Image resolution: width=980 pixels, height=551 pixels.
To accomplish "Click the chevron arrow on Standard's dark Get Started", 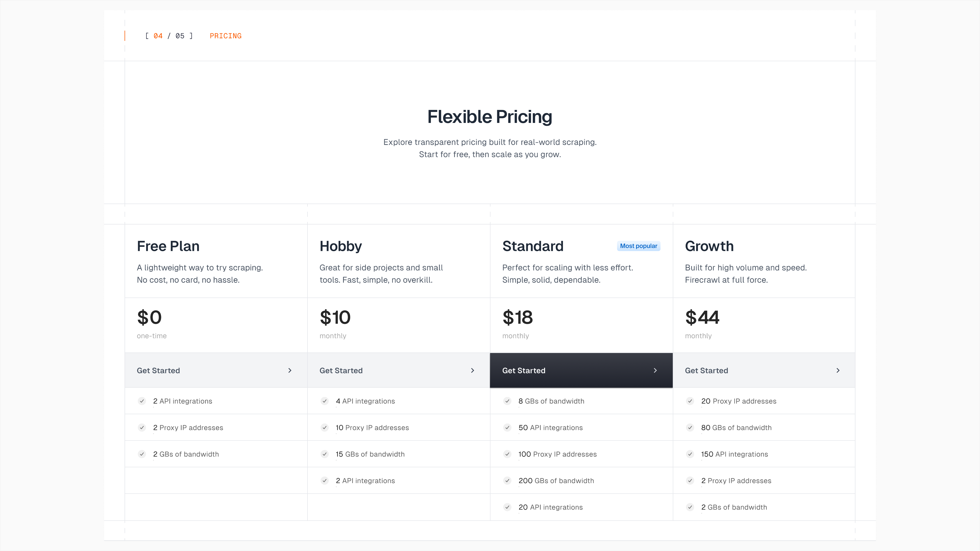I will pos(655,370).
